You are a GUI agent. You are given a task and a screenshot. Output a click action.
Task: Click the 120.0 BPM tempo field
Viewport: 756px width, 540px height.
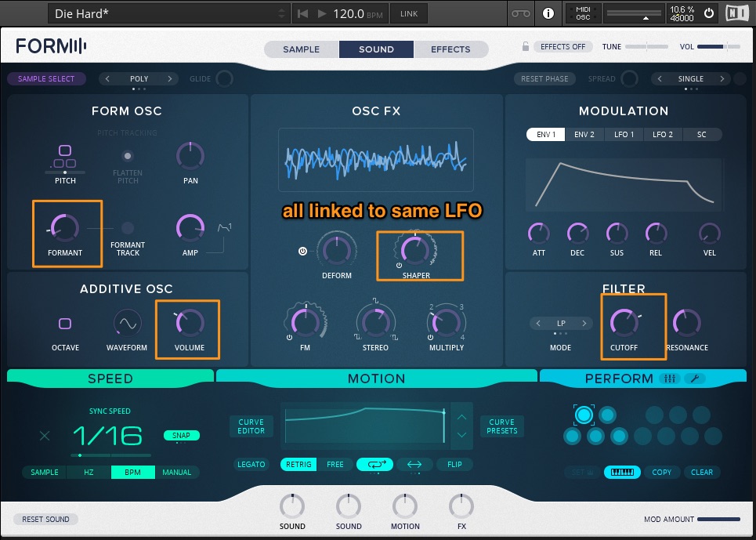tap(356, 13)
